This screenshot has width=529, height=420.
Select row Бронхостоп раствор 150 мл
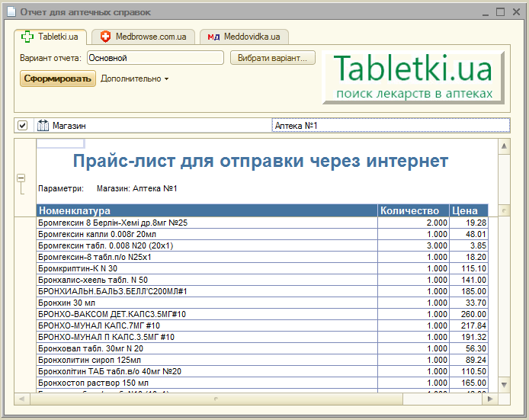click(x=262, y=383)
